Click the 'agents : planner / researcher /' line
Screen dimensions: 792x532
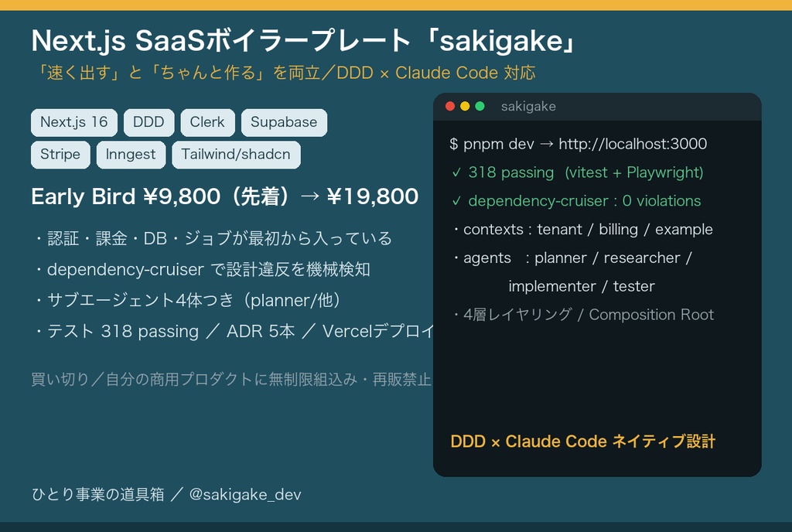pos(572,258)
